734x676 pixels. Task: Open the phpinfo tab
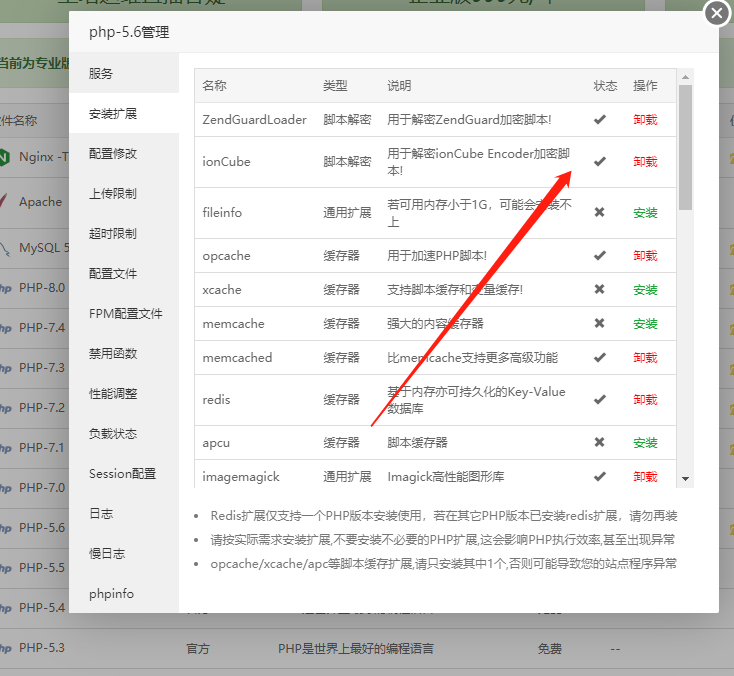tap(111, 594)
